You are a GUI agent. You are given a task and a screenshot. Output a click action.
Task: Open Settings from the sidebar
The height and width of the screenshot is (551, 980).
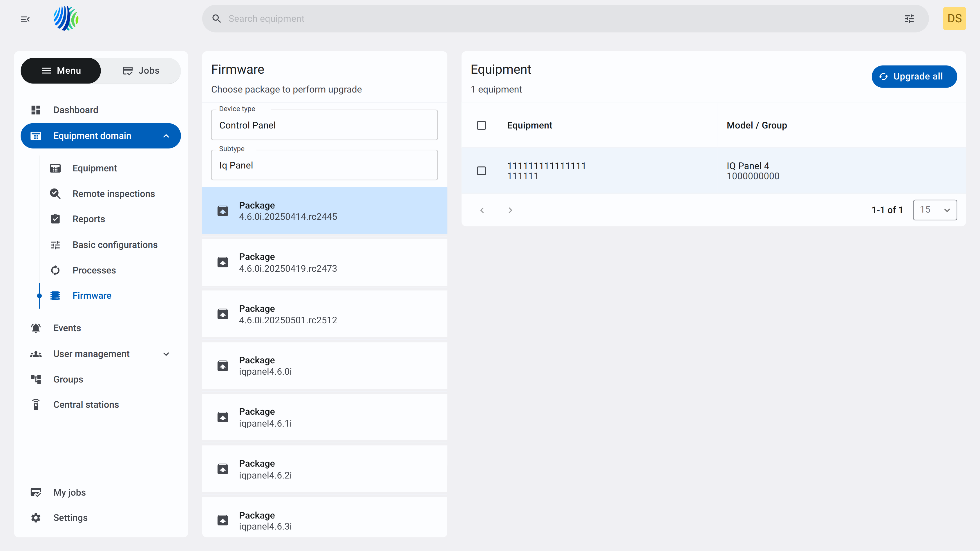point(100,518)
